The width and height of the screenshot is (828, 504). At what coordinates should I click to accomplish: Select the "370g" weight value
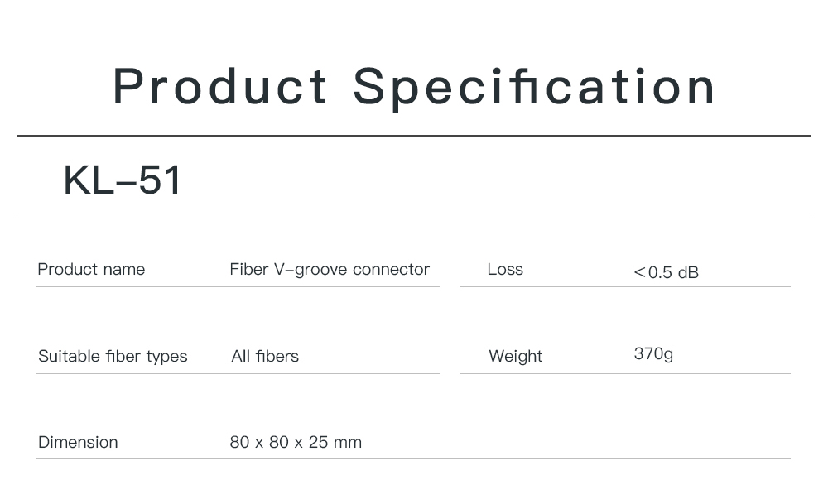[x=653, y=353]
